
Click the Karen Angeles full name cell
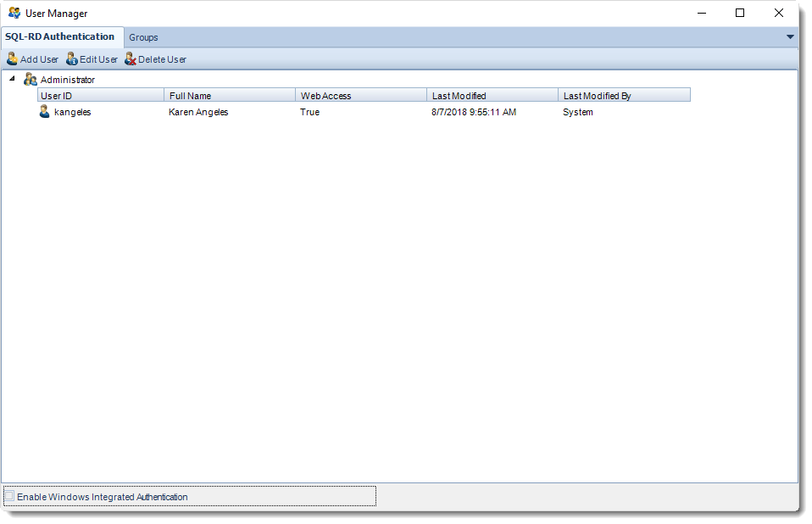tap(198, 112)
